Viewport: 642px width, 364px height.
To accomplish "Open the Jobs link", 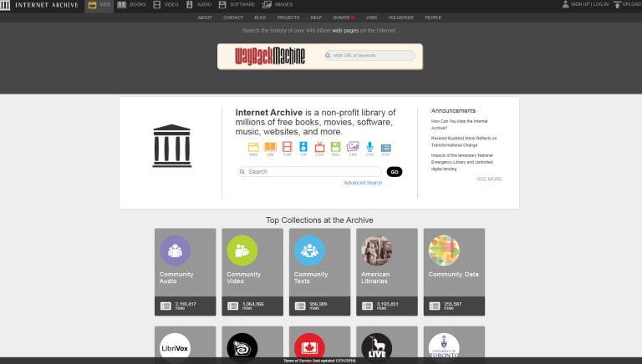I will coord(371,18).
